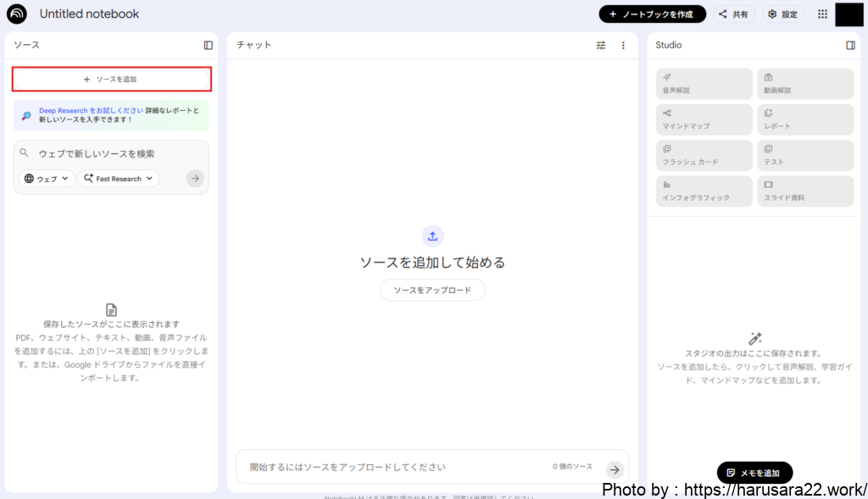
Task: Click the Deep Research をお試しください link
Action: [91, 110]
